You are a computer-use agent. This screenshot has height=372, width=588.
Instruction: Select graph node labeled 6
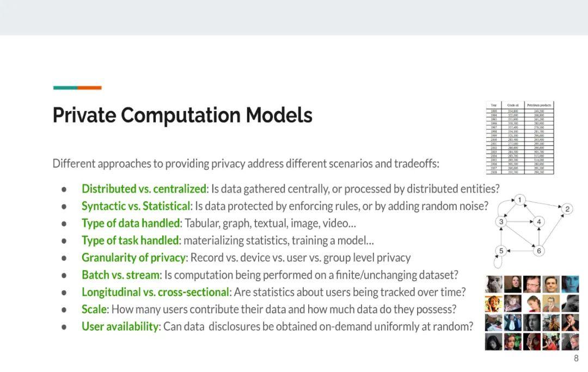pyautogui.click(x=539, y=251)
